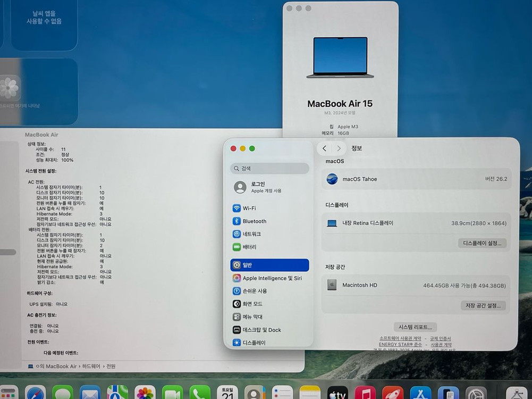Open 데스크탑 및 Dock settings
This screenshot has height=399, width=532.
click(261, 329)
